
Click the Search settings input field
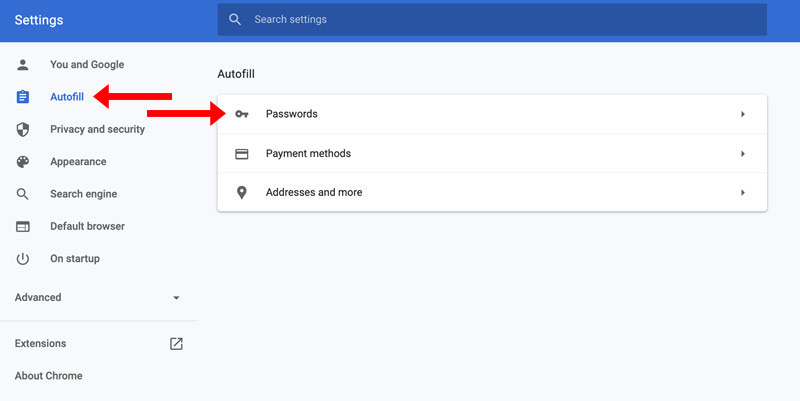[492, 19]
